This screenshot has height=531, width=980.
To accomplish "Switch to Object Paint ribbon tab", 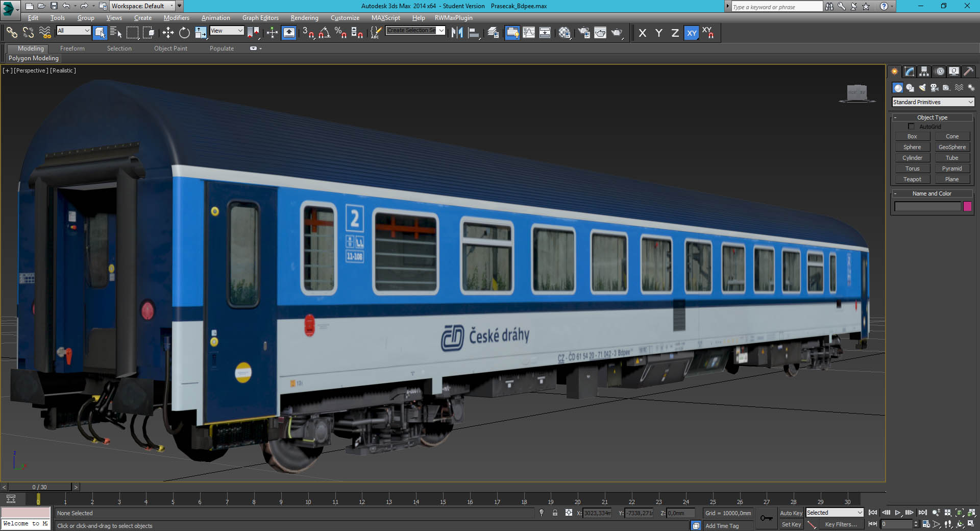I will point(170,49).
